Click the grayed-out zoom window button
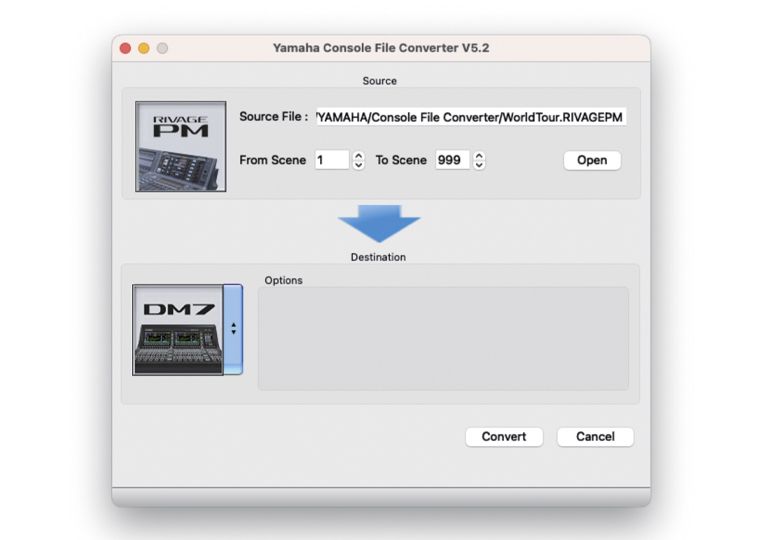 click(162, 48)
